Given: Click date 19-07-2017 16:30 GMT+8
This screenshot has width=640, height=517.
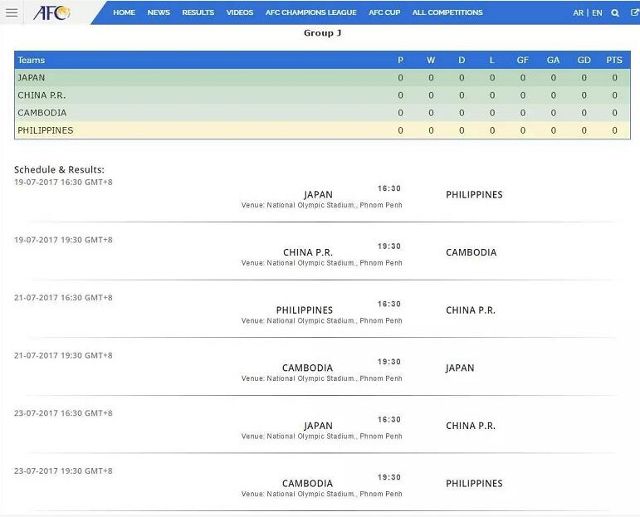Looking at the screenshot, I should [63, 182].
